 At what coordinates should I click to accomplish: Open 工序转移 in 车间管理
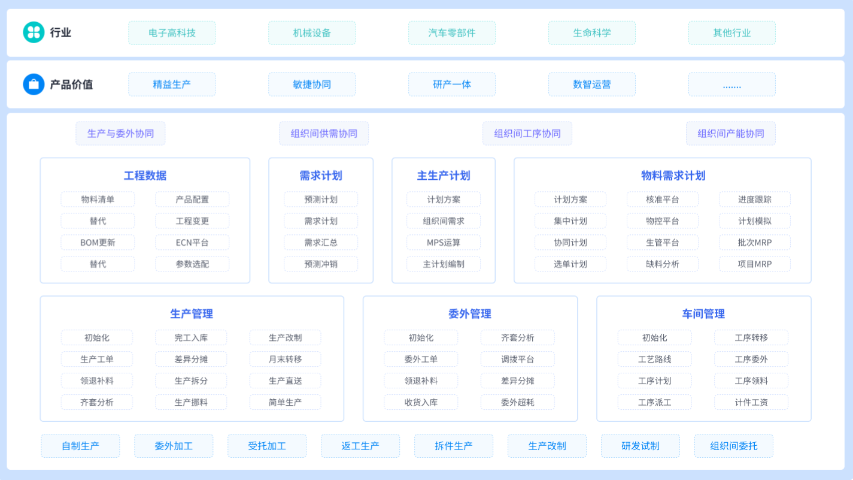[751, 337]
